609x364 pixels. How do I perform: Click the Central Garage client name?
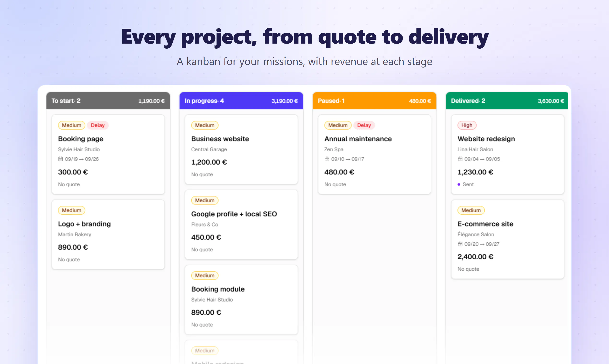click(209, 149)
